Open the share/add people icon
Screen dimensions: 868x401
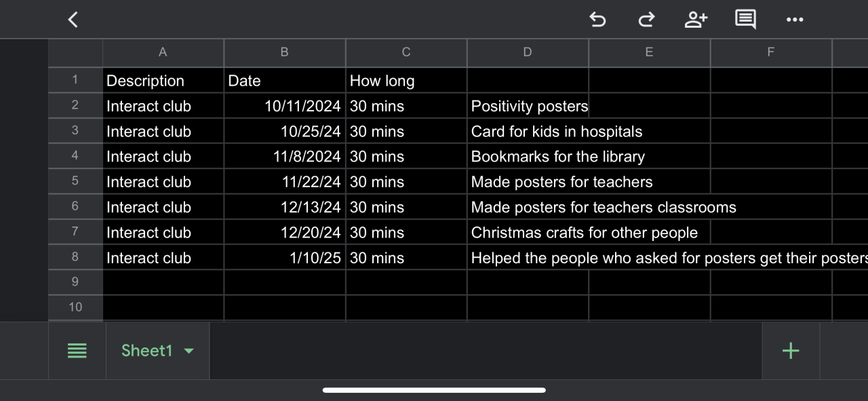(696, 20)
